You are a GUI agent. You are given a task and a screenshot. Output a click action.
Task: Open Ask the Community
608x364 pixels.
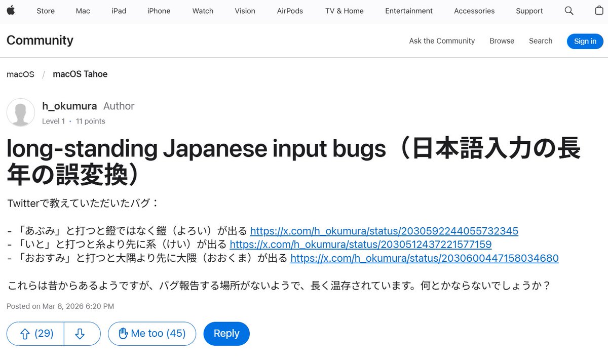(x=442, y=41)
